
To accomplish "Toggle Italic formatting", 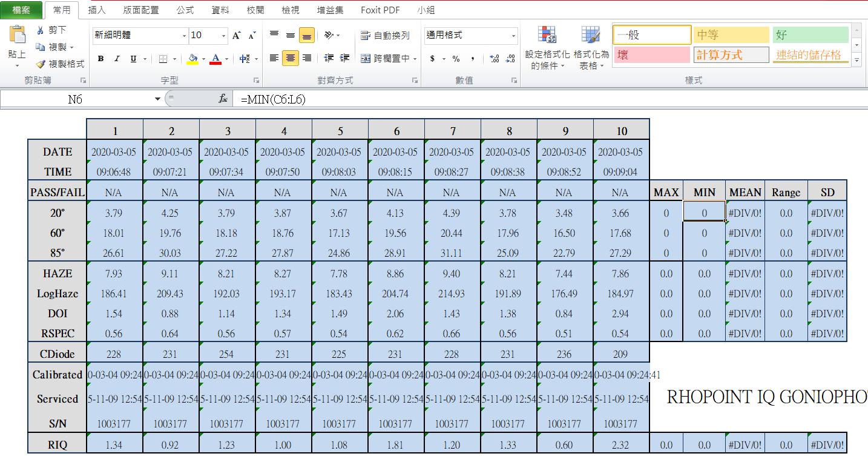I will tap(116, 59).
